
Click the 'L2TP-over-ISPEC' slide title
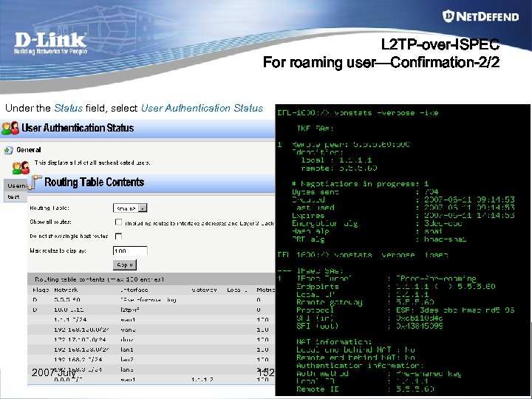point(440,44)
